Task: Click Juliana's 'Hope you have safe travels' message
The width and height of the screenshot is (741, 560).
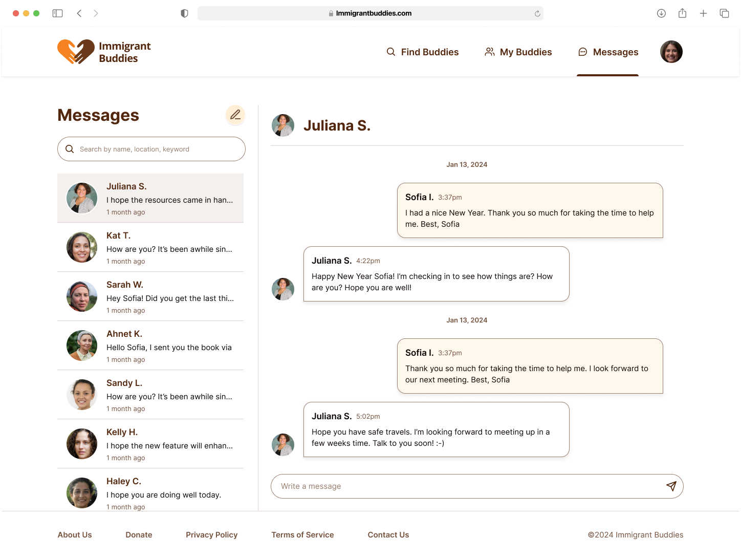Action: (x=437, y=429)
